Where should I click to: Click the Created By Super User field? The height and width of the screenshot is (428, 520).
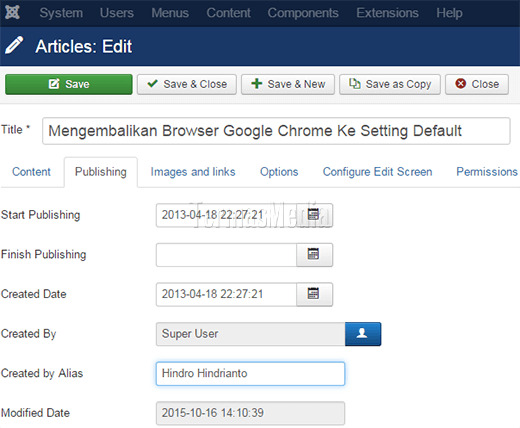pos(251,334)
